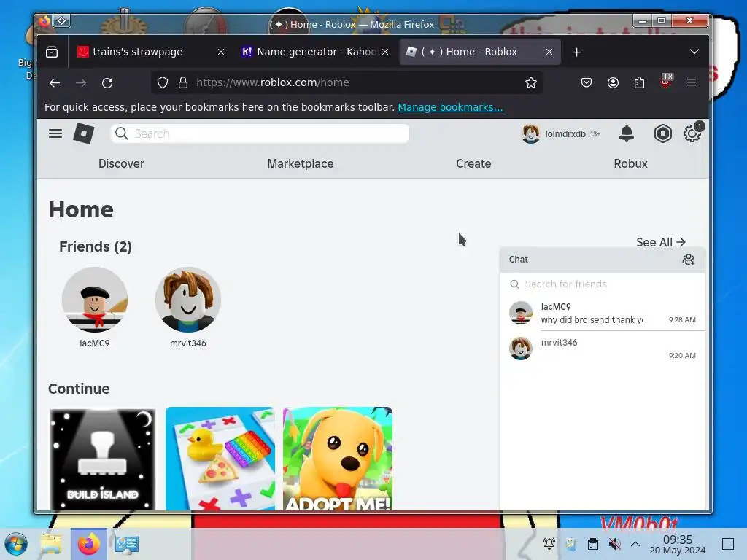The image size is (747, 560).
Task: Focus the Roblox Search field
Action: (260, 133)
